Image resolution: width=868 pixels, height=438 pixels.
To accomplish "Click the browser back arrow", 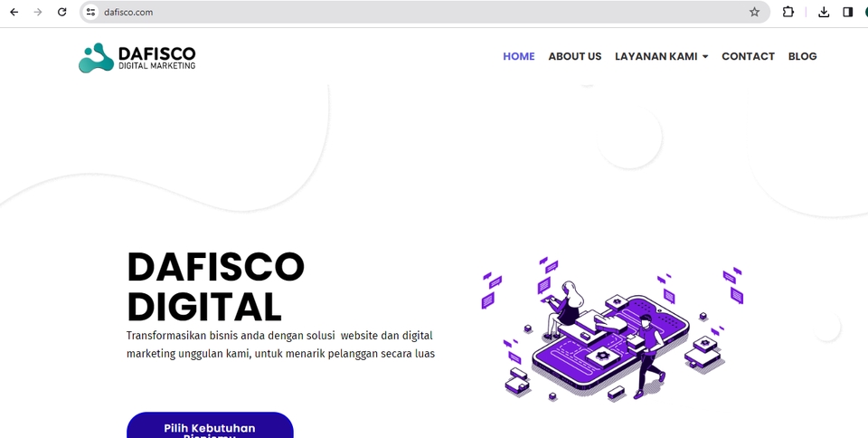I will pyautogui.click(x=14, y=12).
